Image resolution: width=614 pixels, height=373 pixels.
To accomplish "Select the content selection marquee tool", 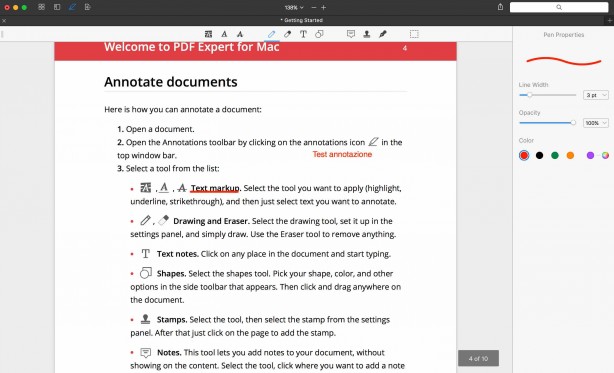I will click(x=414, y=34).
